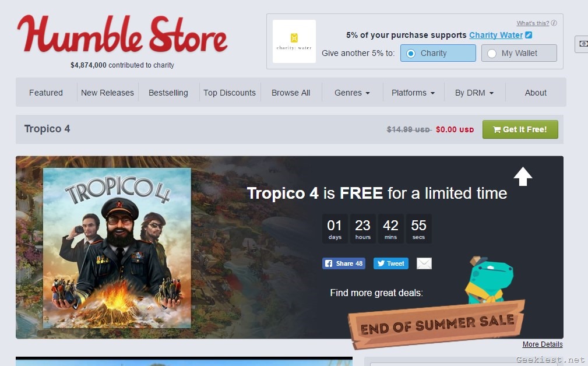Expand the By DRM dropdown
588x366 pixels.
tap(474, 93)
